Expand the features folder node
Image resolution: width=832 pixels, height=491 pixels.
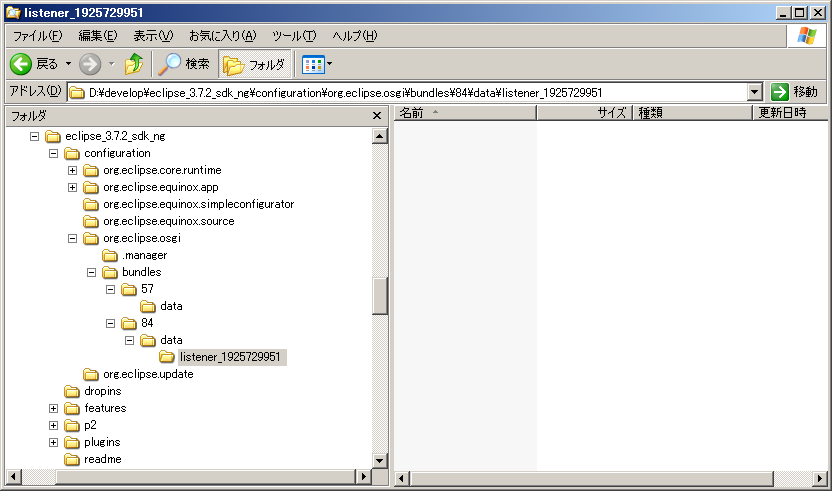click(x=54, y=408)
